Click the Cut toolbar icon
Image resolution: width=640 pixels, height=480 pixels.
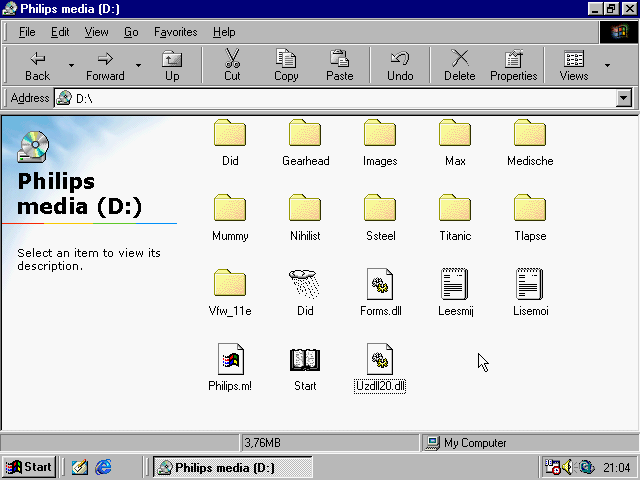[232, 65]
